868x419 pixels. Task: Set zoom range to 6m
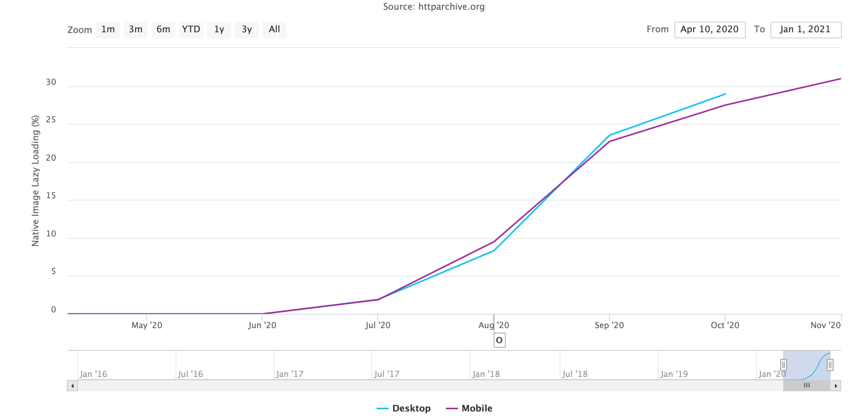[x=163, y=30]
